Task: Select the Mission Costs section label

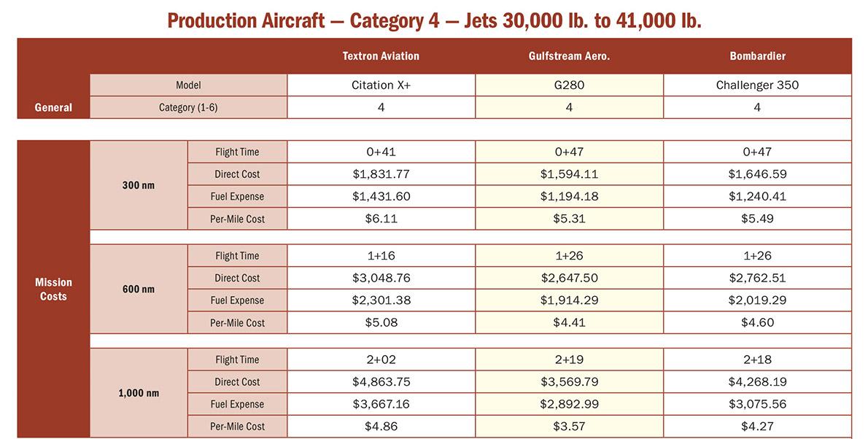Action: click(x=53, y=289)
